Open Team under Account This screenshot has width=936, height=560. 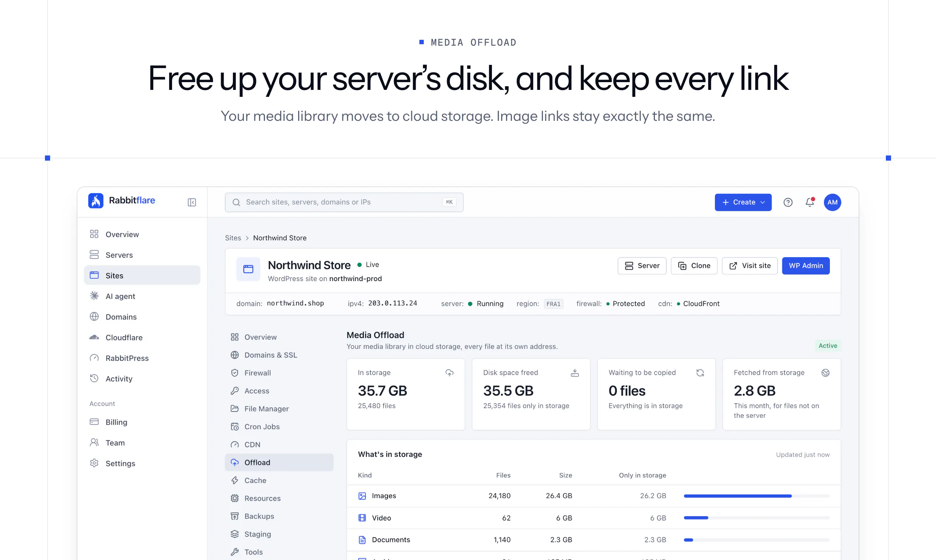pos(142,442)
